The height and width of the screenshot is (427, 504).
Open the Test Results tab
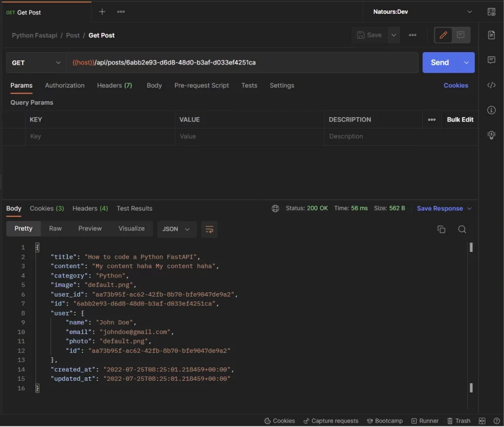pyautogui.click(x=134, y=208)
